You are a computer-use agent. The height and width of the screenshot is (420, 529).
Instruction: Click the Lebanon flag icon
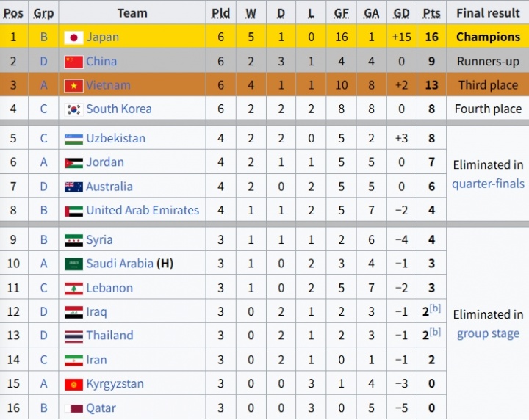click(x=73, y=288)
